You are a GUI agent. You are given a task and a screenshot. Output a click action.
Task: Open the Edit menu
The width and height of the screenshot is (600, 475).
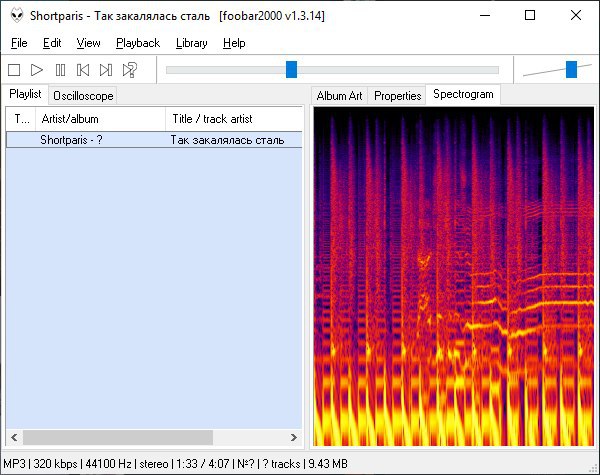[x=52, y=43]
